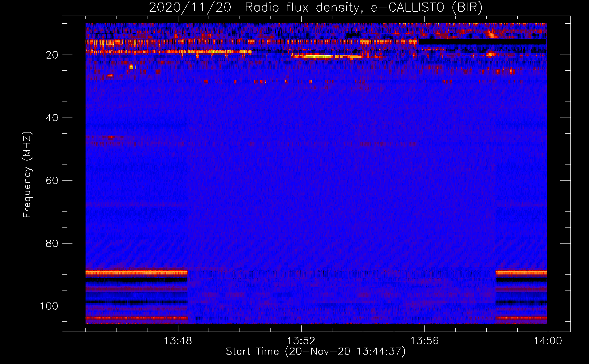This screenshot has width=589, height=364.
Task: Click the 'Frequency (MHZ)' axis label
Action: pos(28,175)
